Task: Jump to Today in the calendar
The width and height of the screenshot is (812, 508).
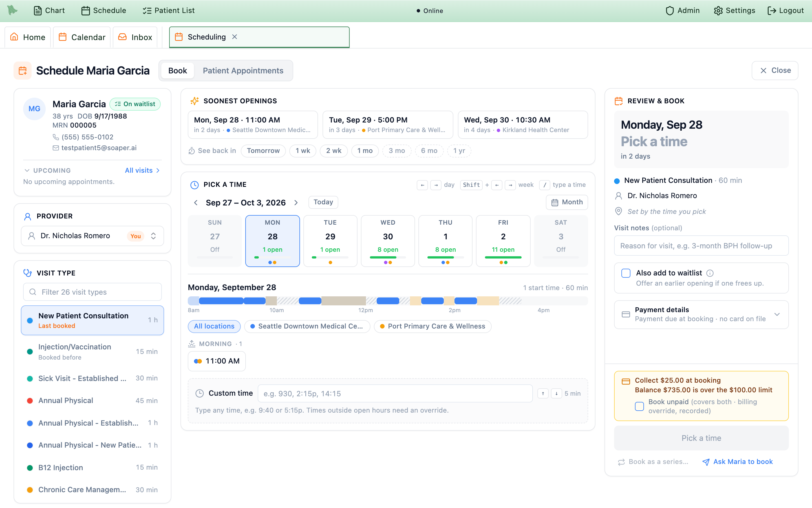Action: click(323, 202)
